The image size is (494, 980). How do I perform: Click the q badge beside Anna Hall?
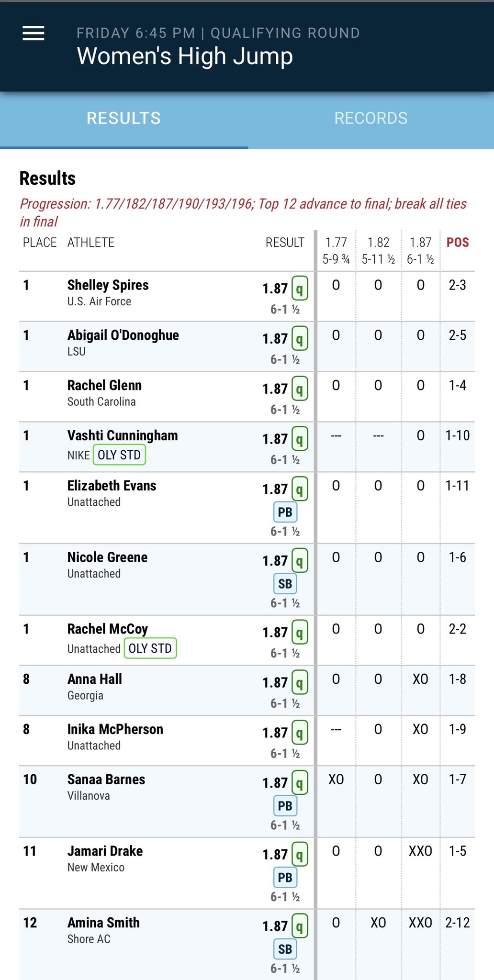pyautogui.click(x=300, y=683)
